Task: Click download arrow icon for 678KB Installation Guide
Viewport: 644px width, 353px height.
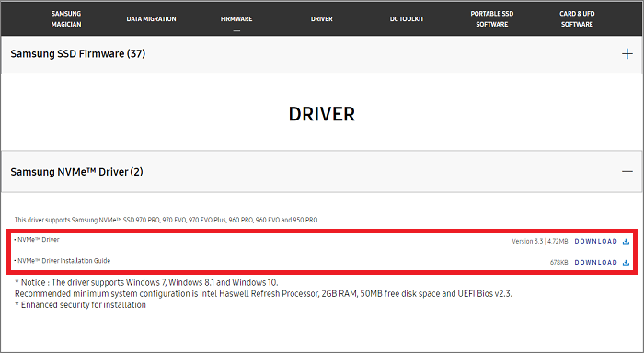Action: pyautogui.click(x=626, y=263)
